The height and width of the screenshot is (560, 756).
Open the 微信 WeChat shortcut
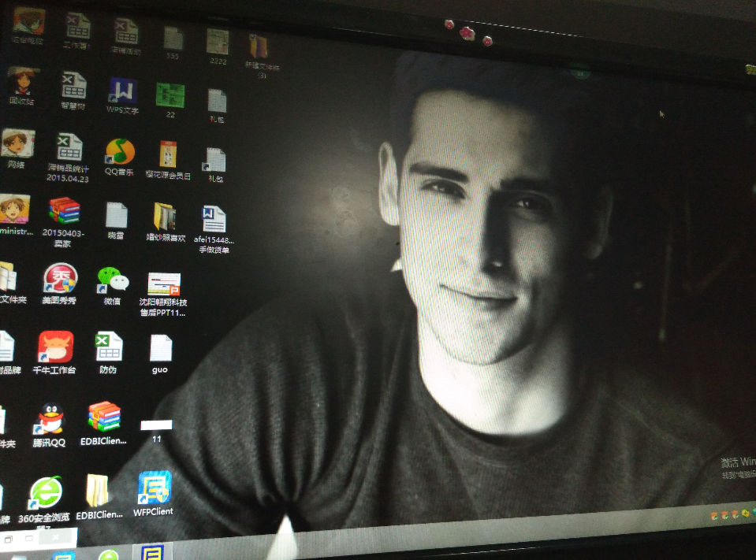tap(112, 279)
